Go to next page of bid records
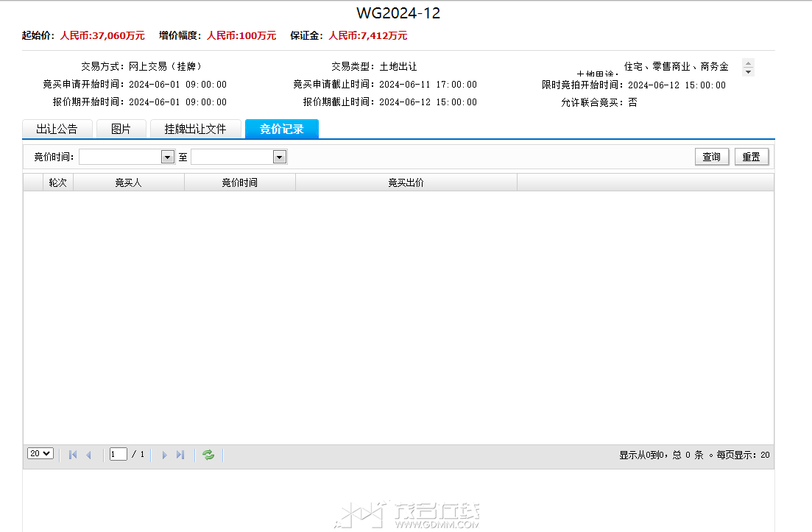The image size is (812, 532). pyautogui.click(x=164, y=455)
